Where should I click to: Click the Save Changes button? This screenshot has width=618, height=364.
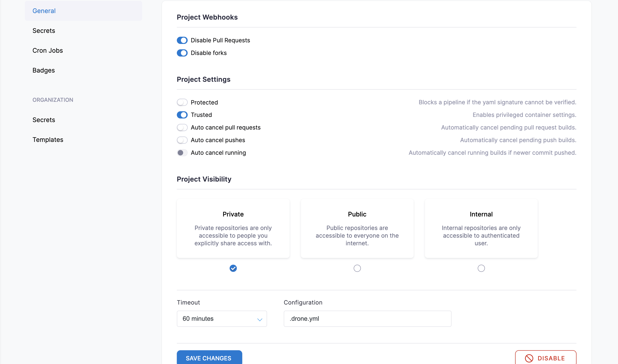pyautogui.click(x=209, y=358)
